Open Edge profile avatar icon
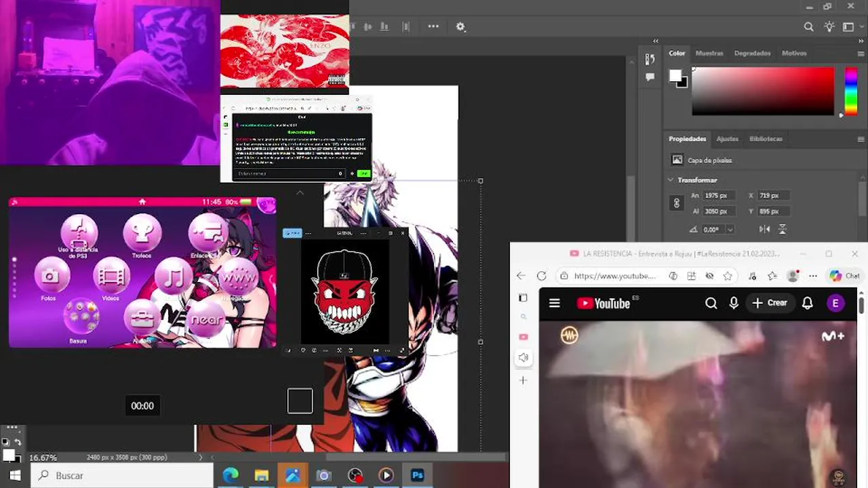Screen dimensions: 868x488 tap(793, 276)
